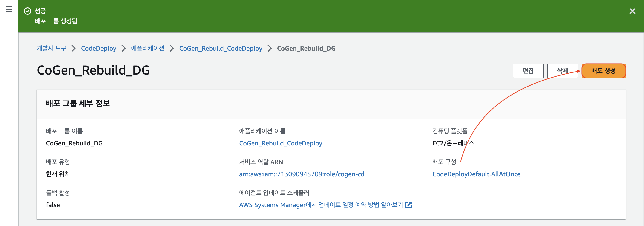Click the 애플리케이션 이름 label
The height and width of the screenshot is (226, 644).
pos(262,131)
